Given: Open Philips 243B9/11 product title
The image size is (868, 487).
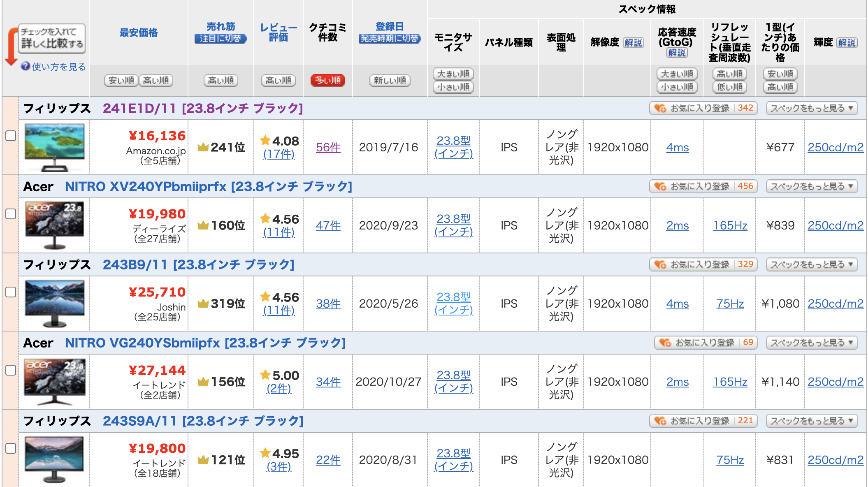Looking at the screenshot, I should 199,264.
